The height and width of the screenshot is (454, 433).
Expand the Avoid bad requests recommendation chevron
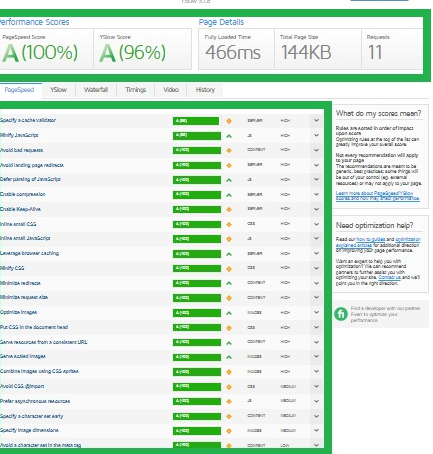pyautogui.click(x=316, y=150)
